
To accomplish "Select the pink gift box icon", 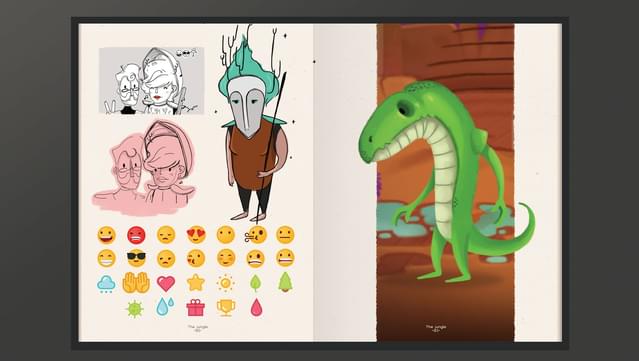I will click(x=196, y=308).
